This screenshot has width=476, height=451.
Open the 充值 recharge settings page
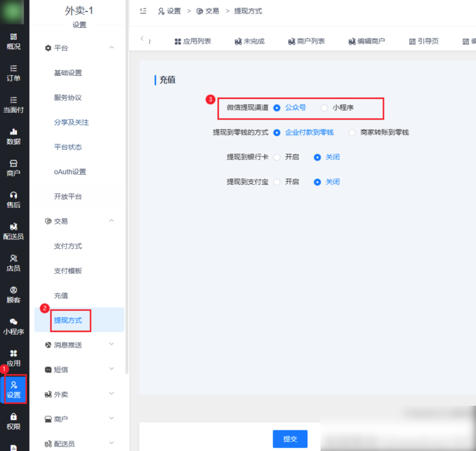[x=61, y=295]
